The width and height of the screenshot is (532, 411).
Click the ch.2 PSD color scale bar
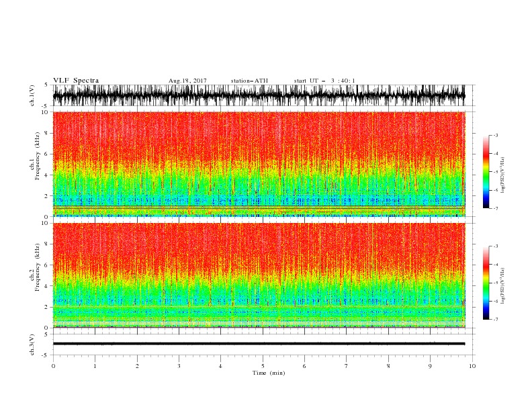pos(486,283)
